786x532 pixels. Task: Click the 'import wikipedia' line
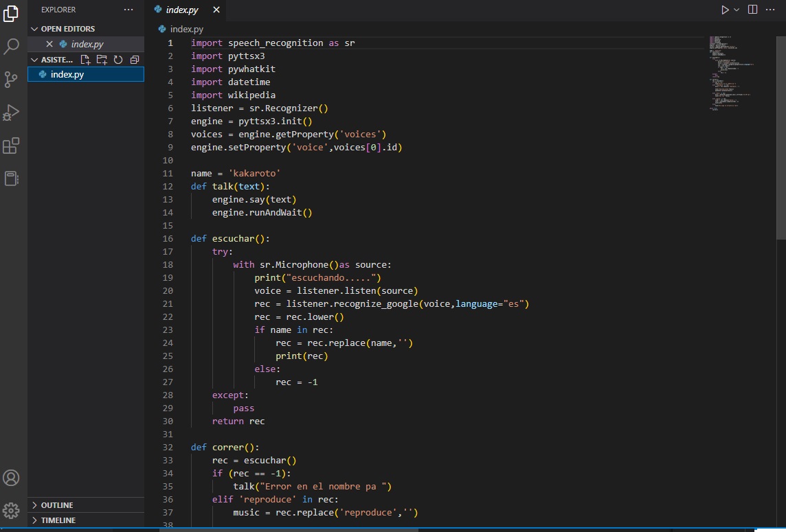tap(233, 95)
